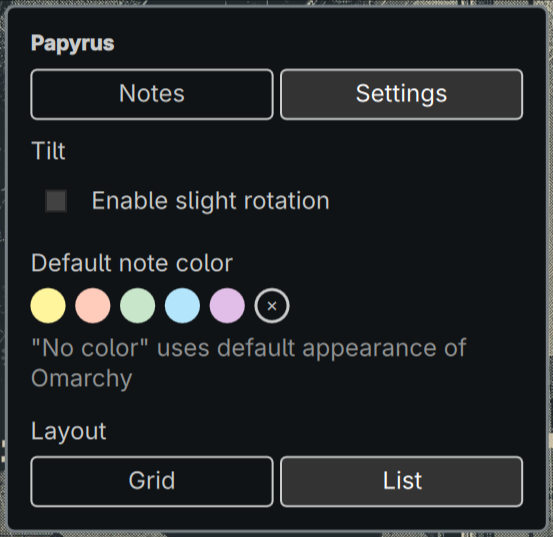
Task: Pick the blue default note color
Action: (182, 306)
